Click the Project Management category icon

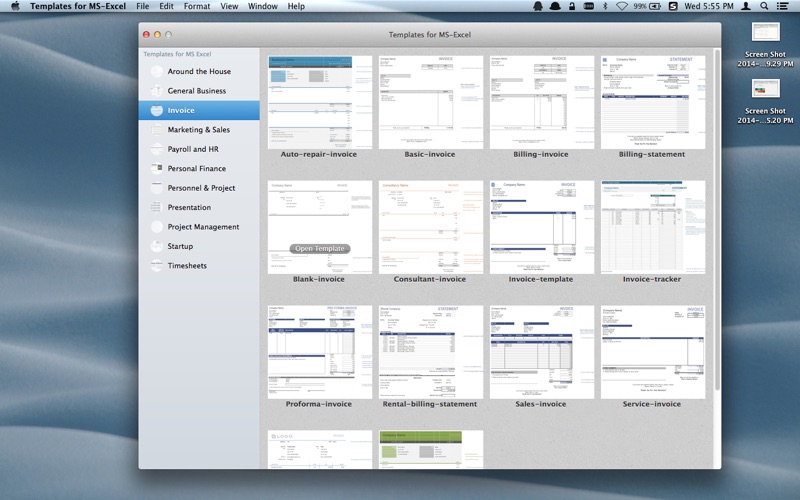(157, 227)
